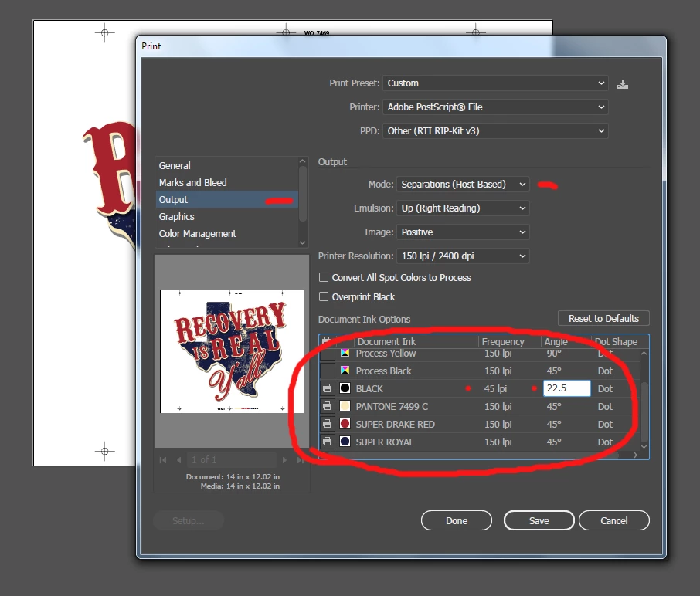Toggle printer icon for PANTONE 7499 C
This screenshot has width=700, height=596.
click(x=328, y=406)
